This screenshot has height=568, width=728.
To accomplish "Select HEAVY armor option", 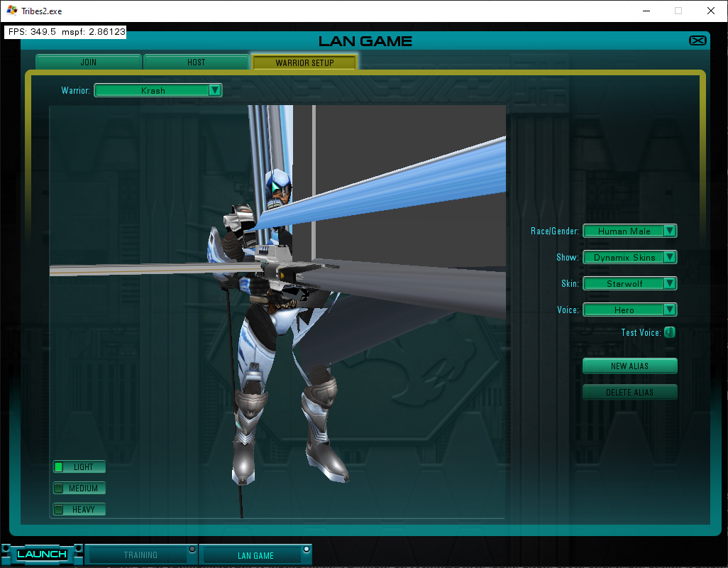I will (x=79, y=510).
